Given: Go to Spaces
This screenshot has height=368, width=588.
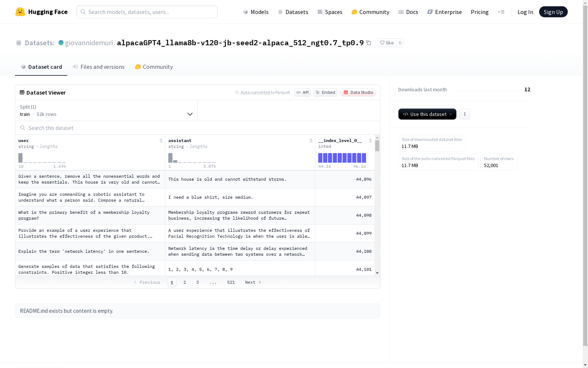Looking at the screenshot, I should click(x=330, y=12).
